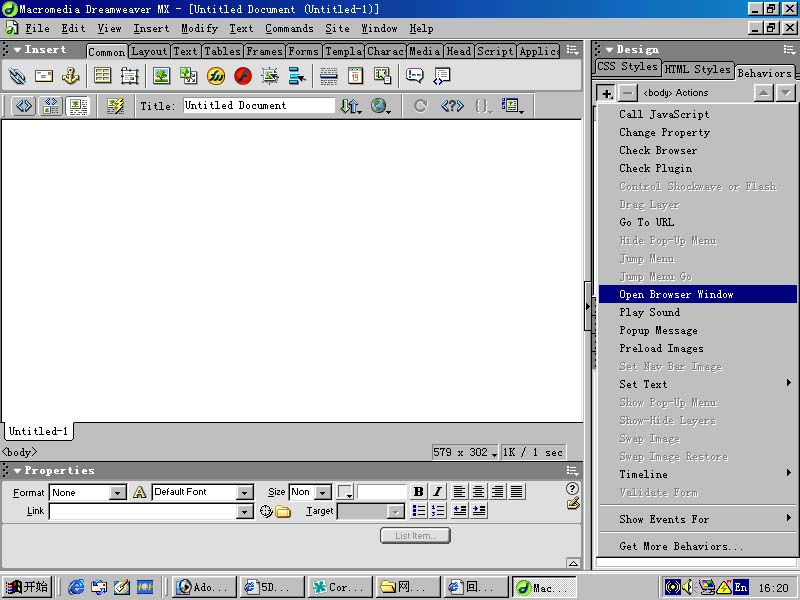The width and height of the screenshot is (800, 600).
Task: Collapse the Properties panel
Action: (x=17, y=471)
